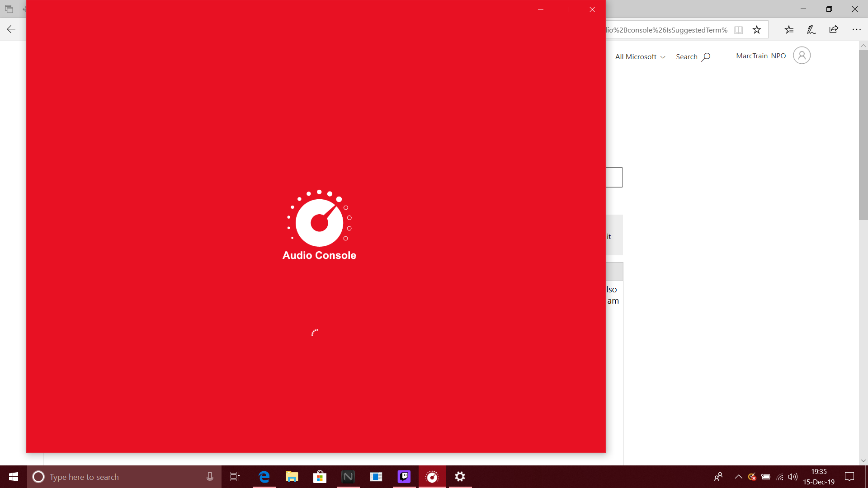Image resolution: width=868 pixels, height=488 pixels.
Task: Toggle the favorites star in the address bar
Action: point(757,29)
